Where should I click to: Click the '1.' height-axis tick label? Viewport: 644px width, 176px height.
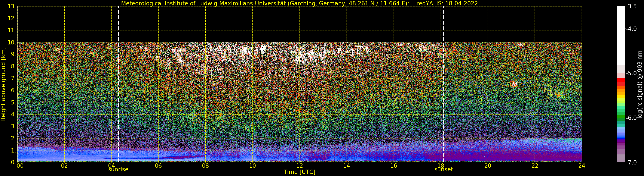pos(13,150)
